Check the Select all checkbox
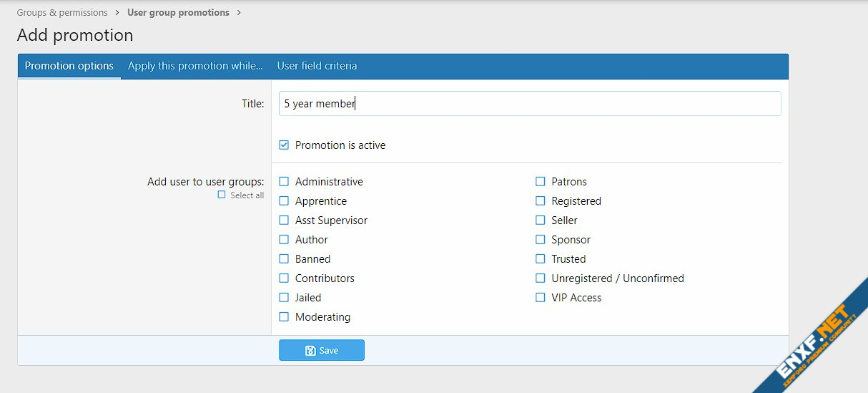868x393 pixels. [x=222, y=195]
